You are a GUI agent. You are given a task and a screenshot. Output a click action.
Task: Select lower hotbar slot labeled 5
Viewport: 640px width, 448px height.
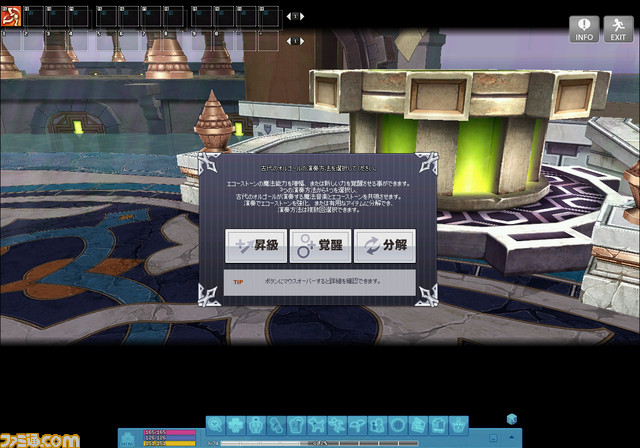106,41
